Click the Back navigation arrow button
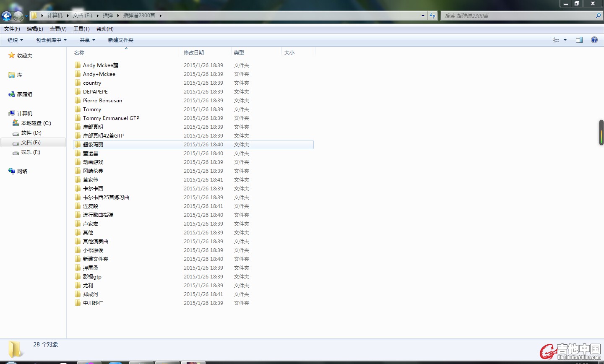Image resolution: width=604 pixels, height=364 pixels. [7, 16]
